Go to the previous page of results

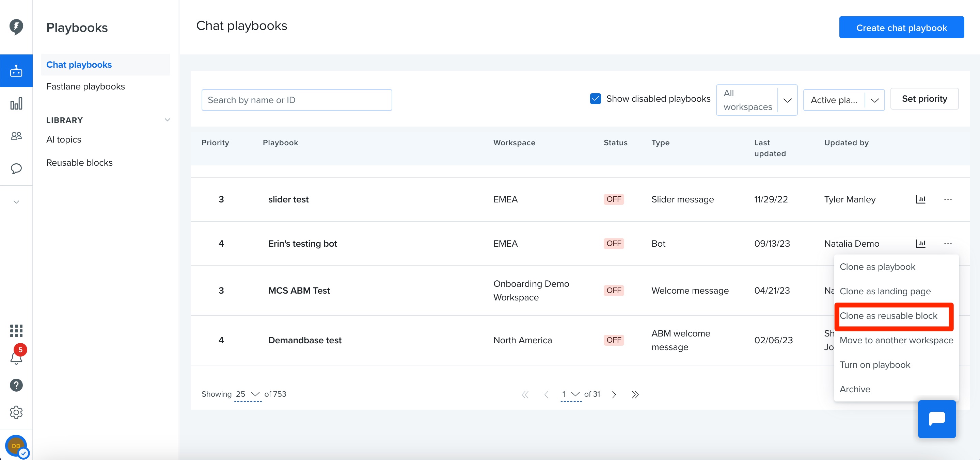546,394
